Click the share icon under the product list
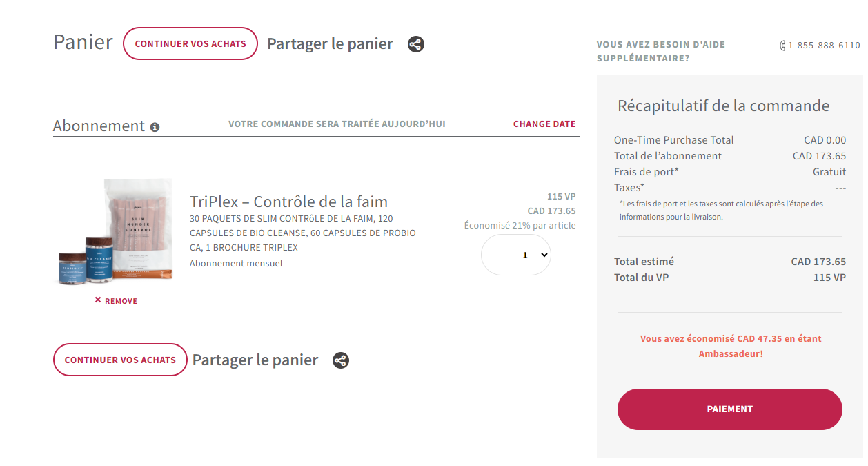This screenshot has height=466, width=868. pyautogui.click(x=341, y=360)
